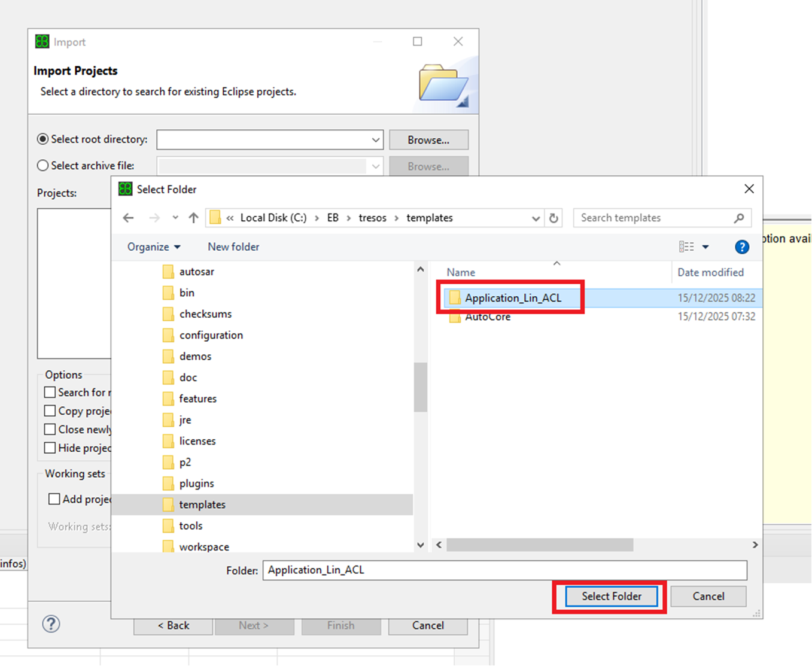Click the Import dialog help icon
812x666 pixels.
(x=51, y=624)
